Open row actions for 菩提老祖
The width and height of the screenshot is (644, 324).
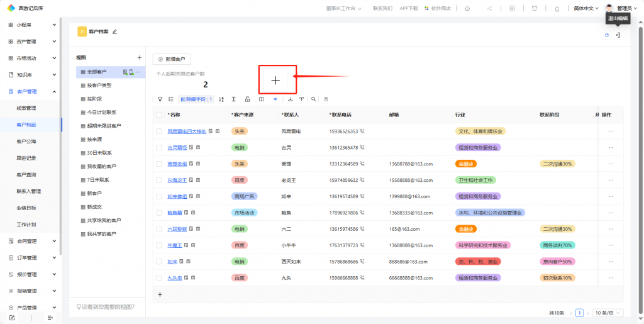[x=611, y=164]
